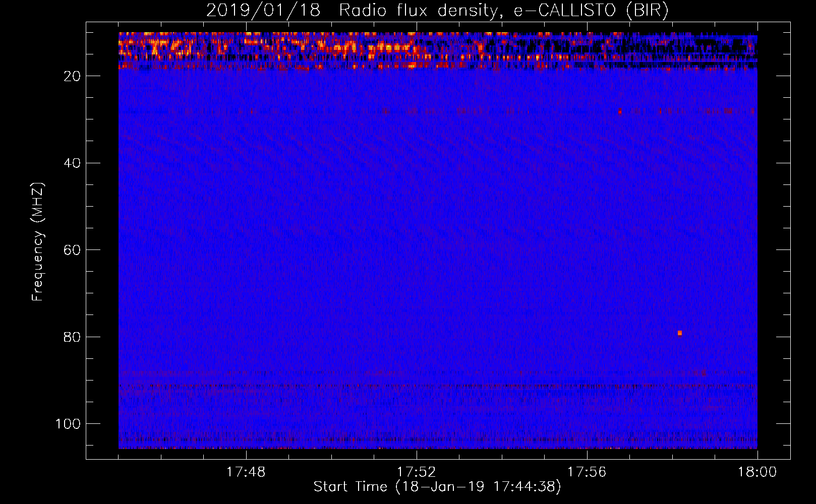
Task: Click the plot title '2019/01/18 Radio flux density, e-CALLISTO (BIR)'
Action: 437,10
